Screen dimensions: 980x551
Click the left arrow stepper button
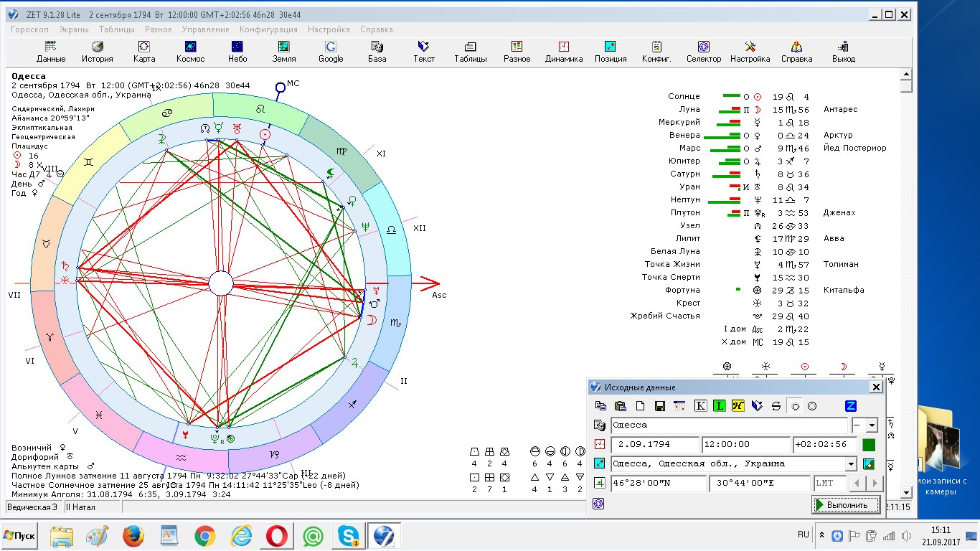pos(857,484)
